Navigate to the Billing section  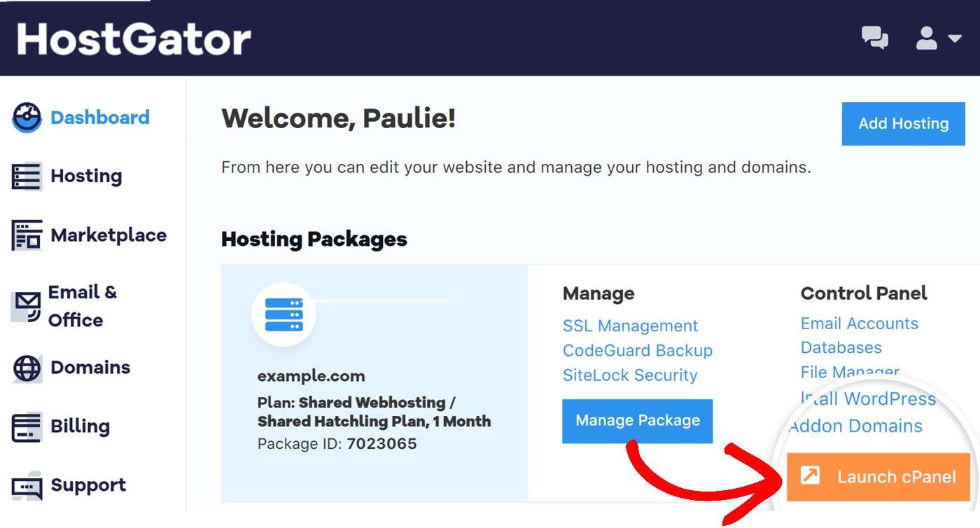78,426
